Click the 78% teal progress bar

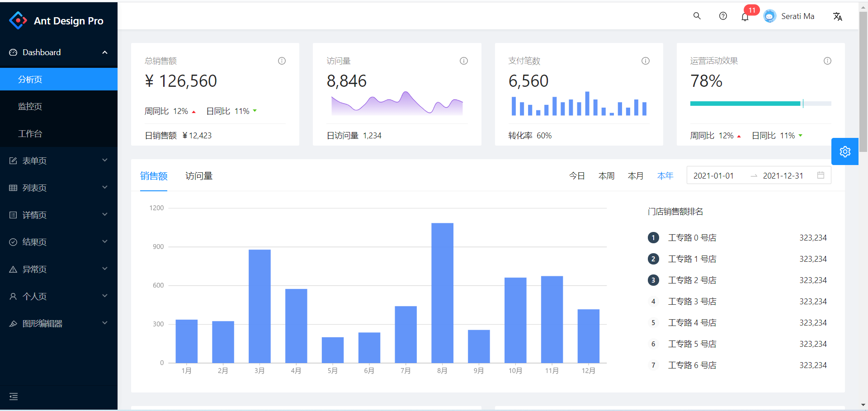tap(761, 104)
